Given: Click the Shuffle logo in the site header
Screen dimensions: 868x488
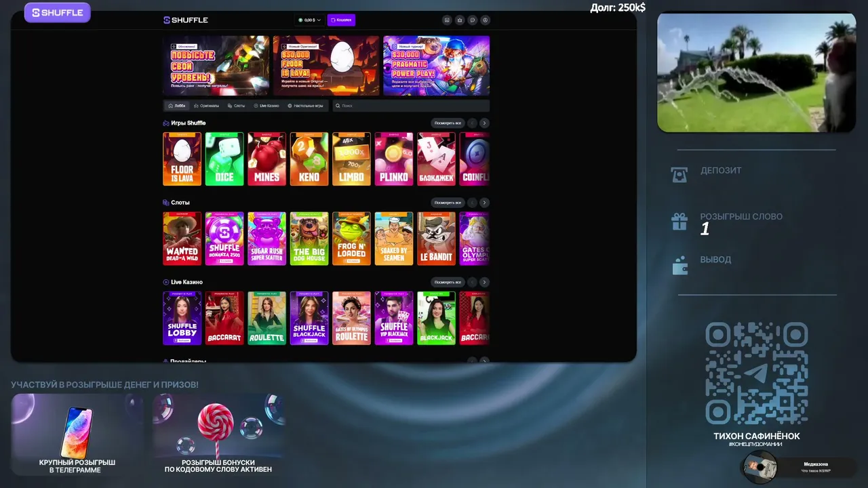Looking at the screenshot, I should pos(186,20).
